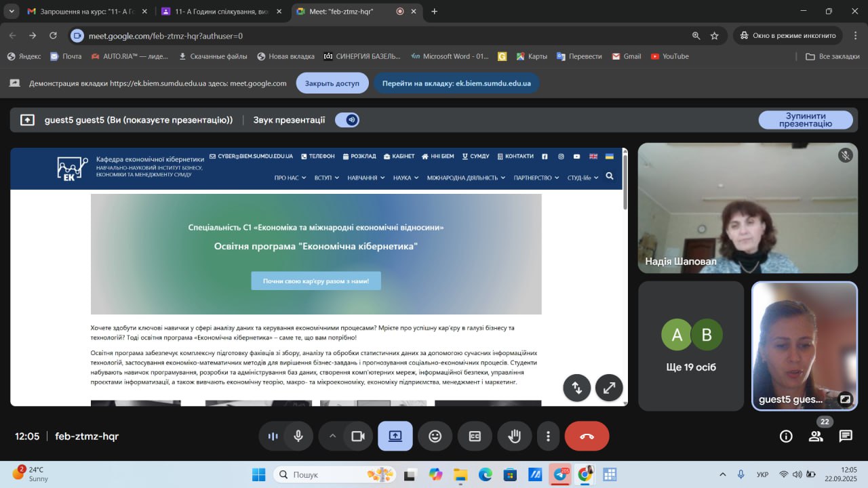
Task: Open meeting details info icon
Action: [786, 436]
